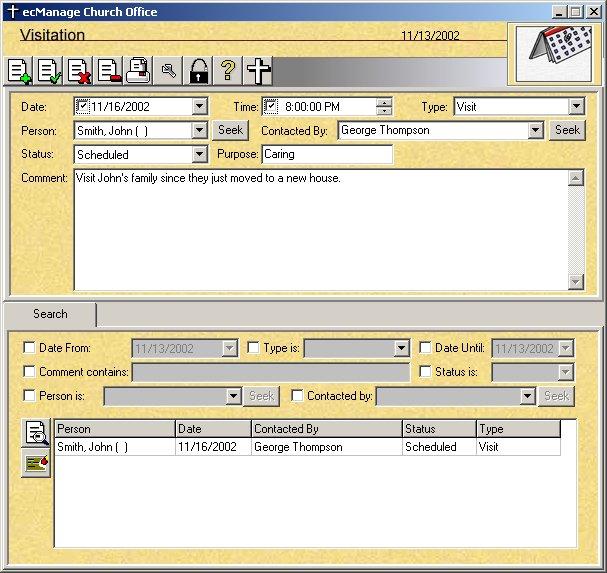Open the Type dropdown showing Visit
The height and width of the screenshot is (573, 607).
point(576,106)
